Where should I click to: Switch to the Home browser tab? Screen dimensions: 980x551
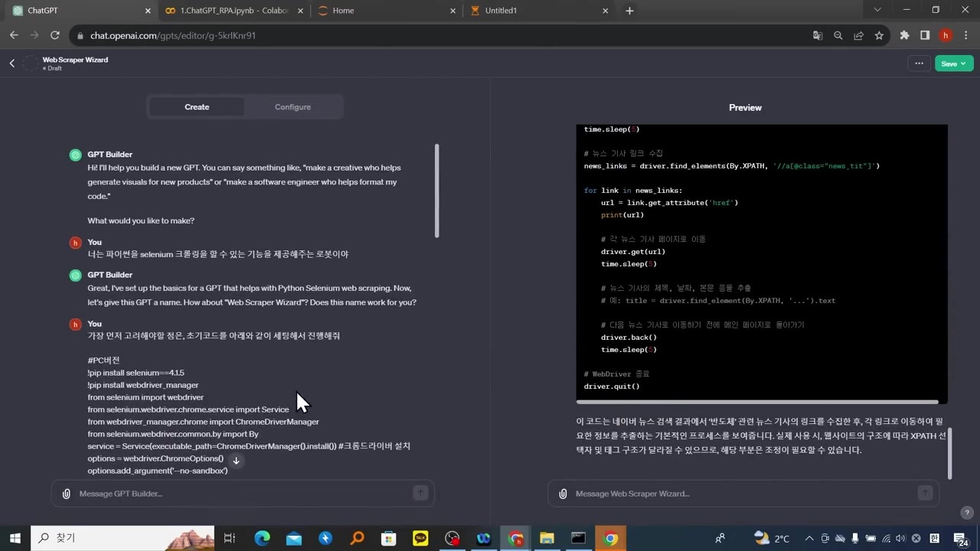pyautogui.click(x=387, y=11)
